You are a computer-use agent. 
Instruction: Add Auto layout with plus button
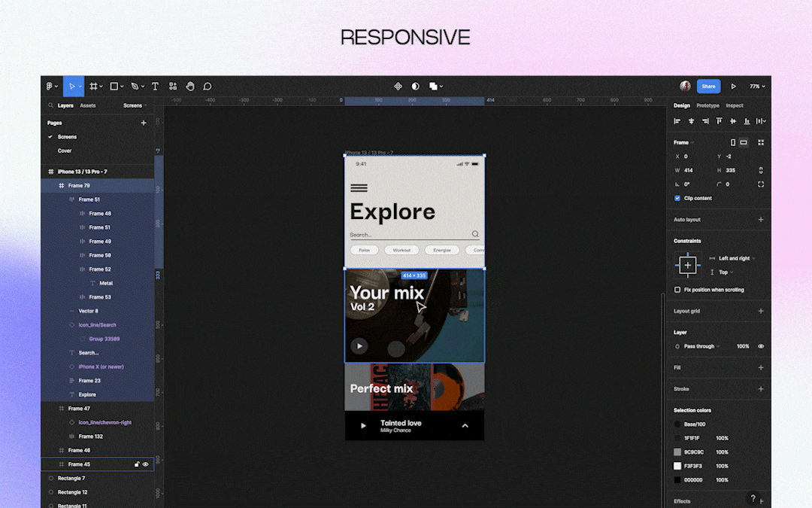[x=761, y=219]
